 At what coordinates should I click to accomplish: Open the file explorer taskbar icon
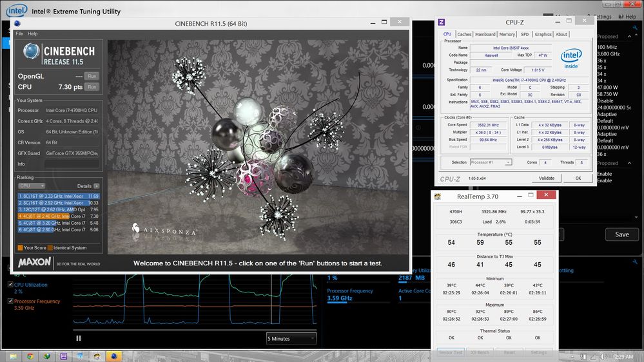click(13, 356)
